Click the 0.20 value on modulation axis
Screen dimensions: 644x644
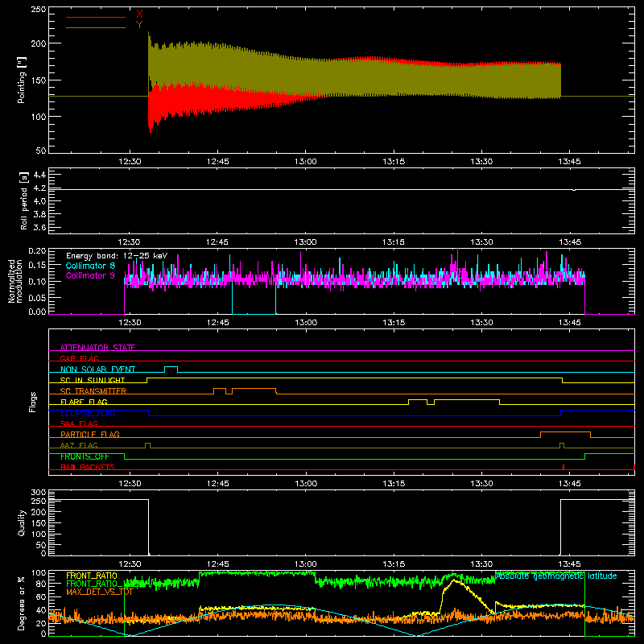[37, 250]
